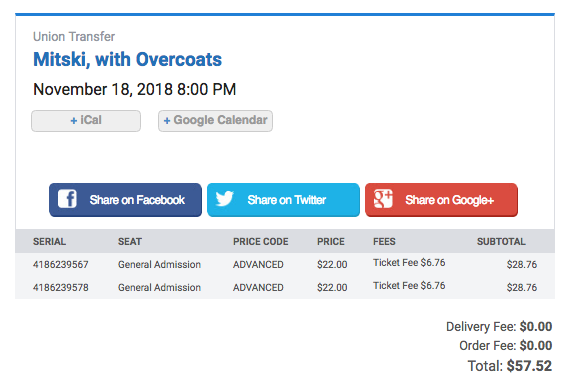Select the SEAT column header
The width and height of the screenshot is (574, 385).
coord(130,242)
